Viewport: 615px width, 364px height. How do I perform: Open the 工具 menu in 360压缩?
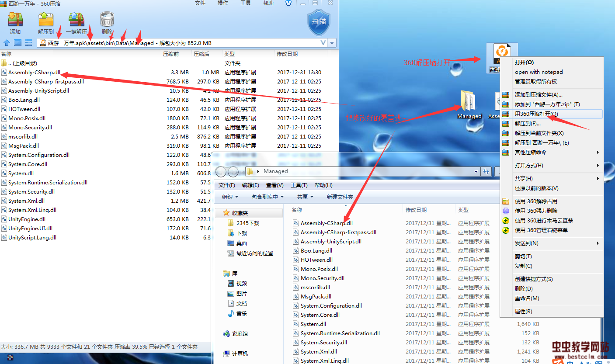click(246, 3)
